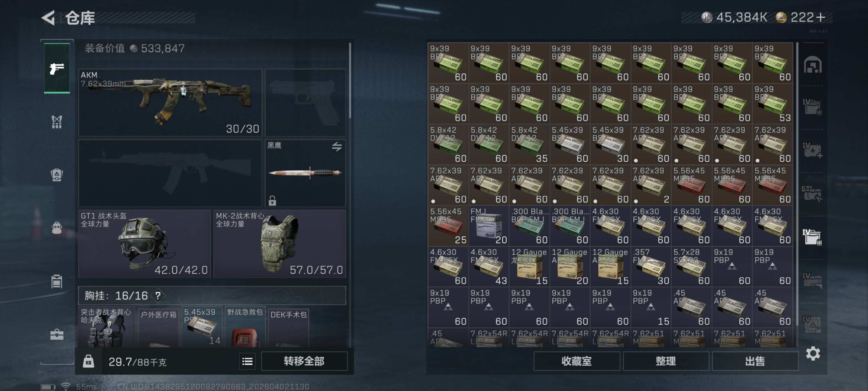The height and width of the screenshot is (391, 868).
Task: Open the top stash home category icon
Action: pos(813,65)
